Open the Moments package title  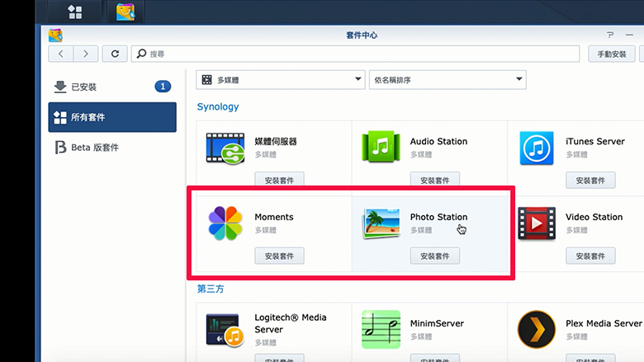[274, 217]
